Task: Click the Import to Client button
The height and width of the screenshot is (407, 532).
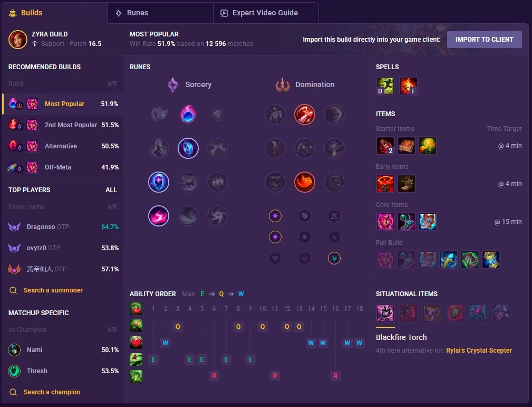Action: tap(484, 40)
